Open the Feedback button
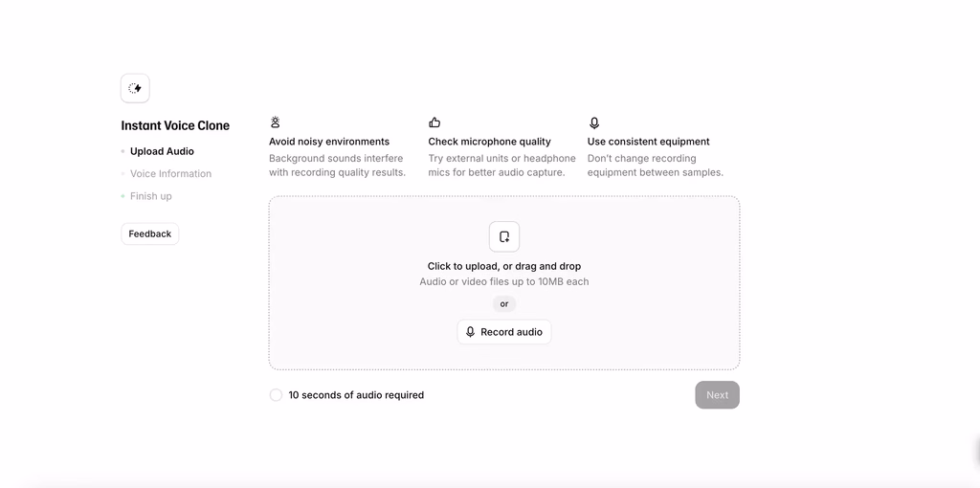Viewport: 980px width, 488px height. tap(150, 233)
